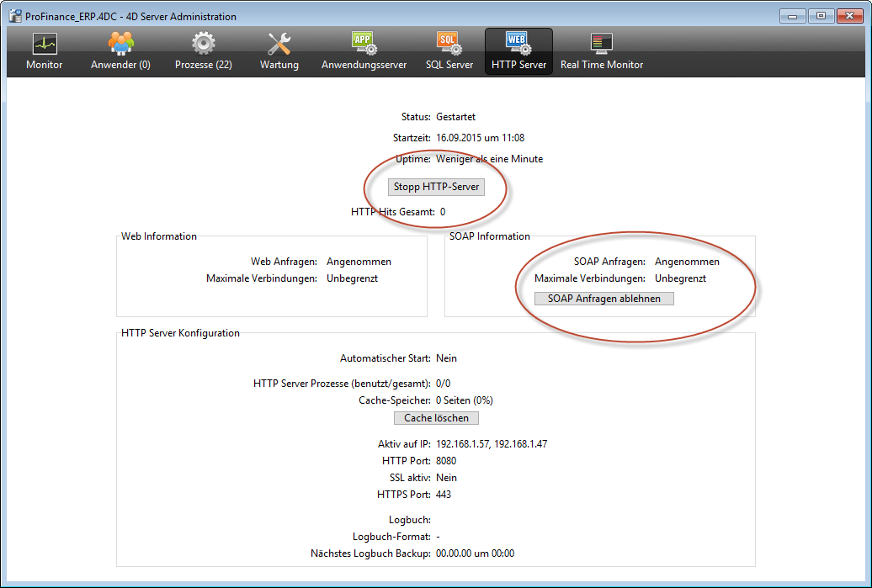
Task: Click the HTTPS Port value 443
Action: click(x=444, y=495)
